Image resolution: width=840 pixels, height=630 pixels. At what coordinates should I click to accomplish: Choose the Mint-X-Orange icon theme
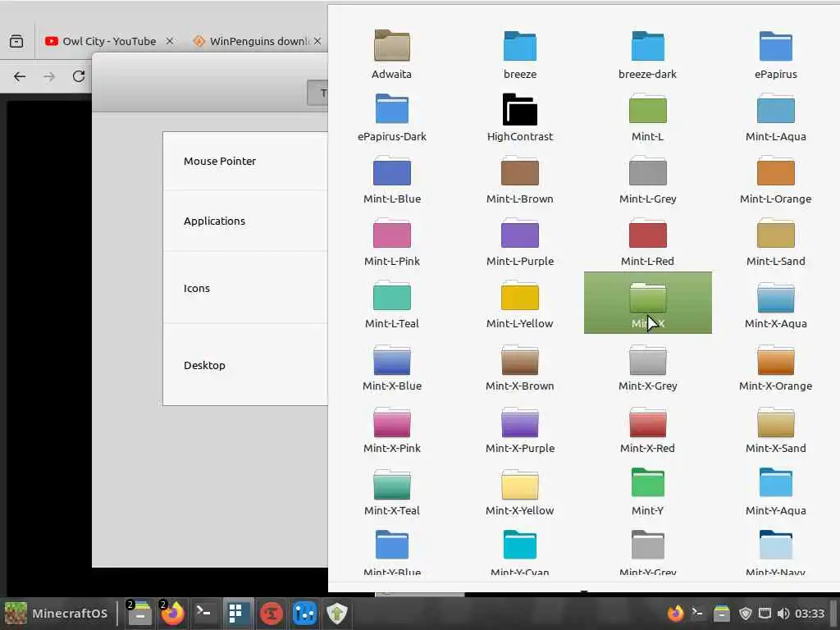(776, 365)
